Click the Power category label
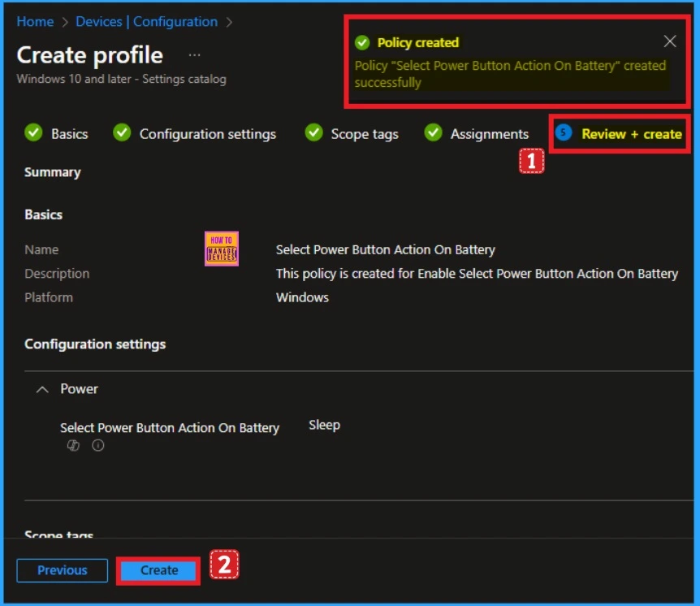The image size is (700, 606). click(x=79, y=389)
